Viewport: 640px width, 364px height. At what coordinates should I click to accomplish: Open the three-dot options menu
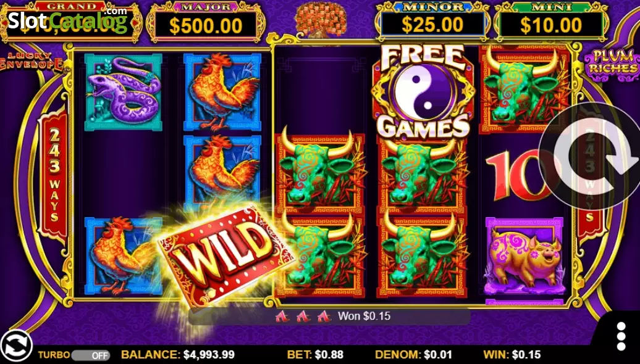click(x=621, y=336)
